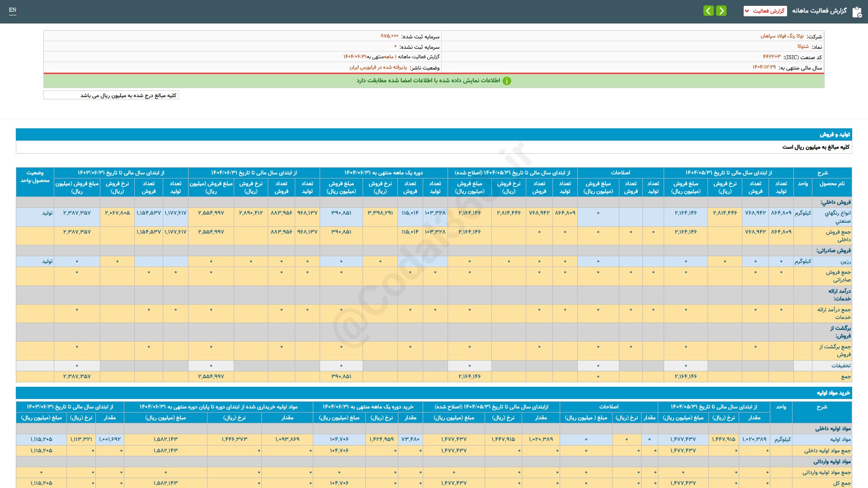Click the symbol link شتوکا
868x488 pixels.
point(803,47)
